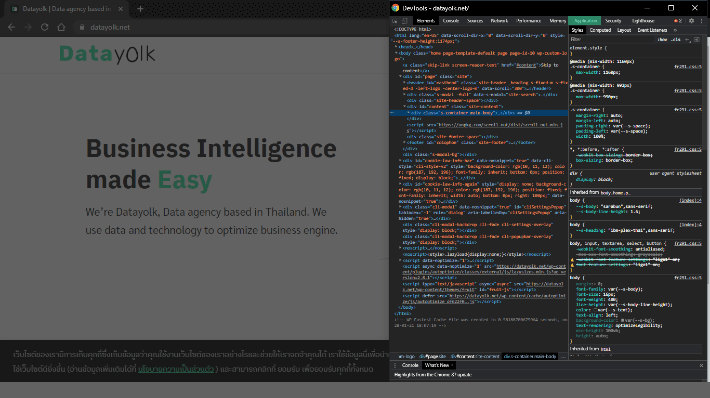The image size is (710, 398).
Task: Show more Styles pane tabs via chevron
Action: tap(675, 30)
